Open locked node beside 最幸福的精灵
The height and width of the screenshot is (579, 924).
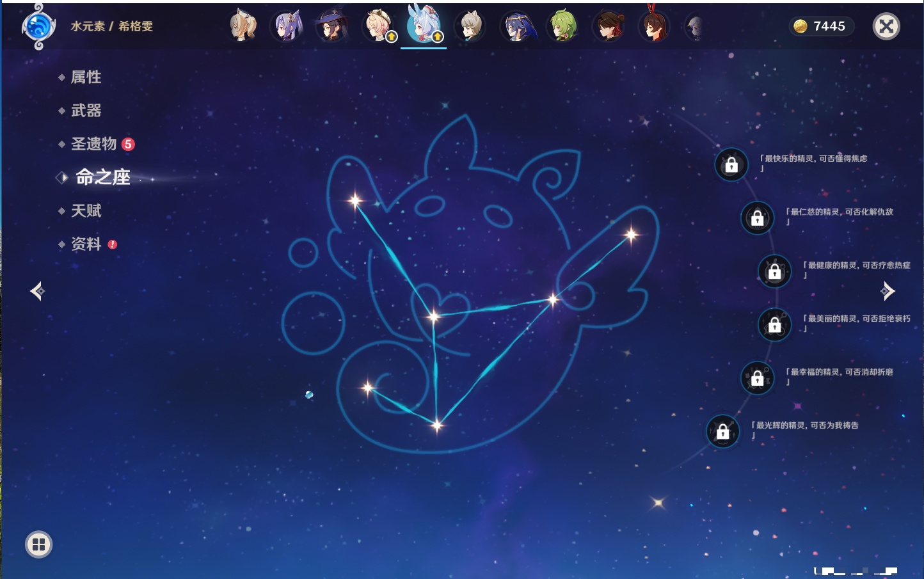click(x=757, y=377)
